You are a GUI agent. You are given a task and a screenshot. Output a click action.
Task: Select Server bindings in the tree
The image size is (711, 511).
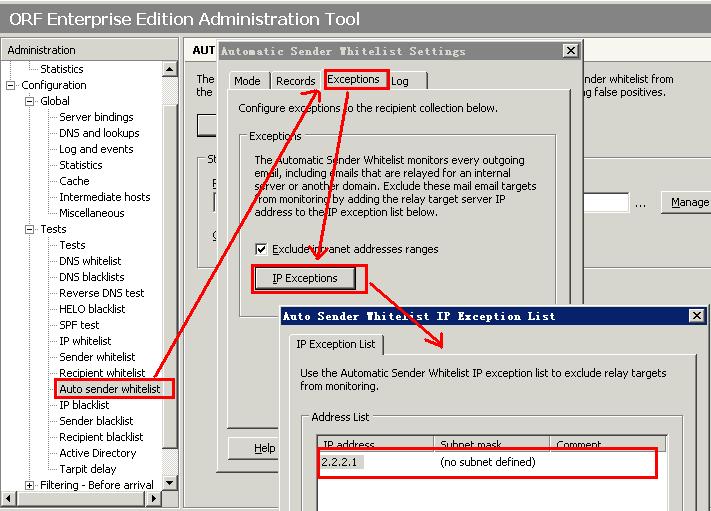click(x=96, y=117)
